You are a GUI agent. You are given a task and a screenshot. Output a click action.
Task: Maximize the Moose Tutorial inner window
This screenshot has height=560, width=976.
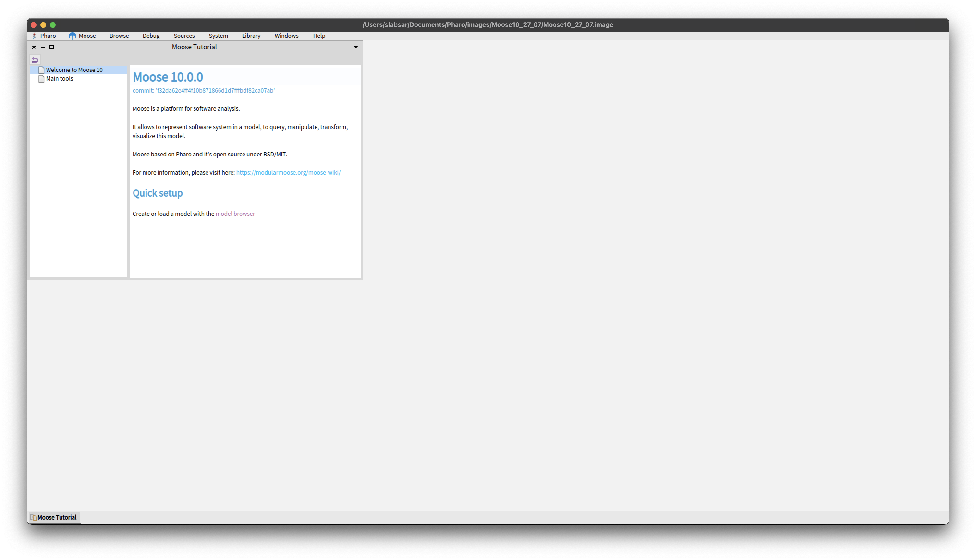52,47
